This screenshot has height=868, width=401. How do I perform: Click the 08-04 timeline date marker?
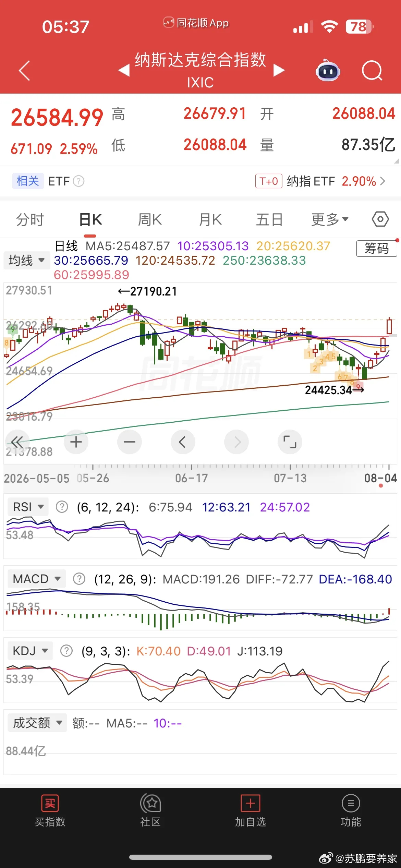[x=380, y=478]
